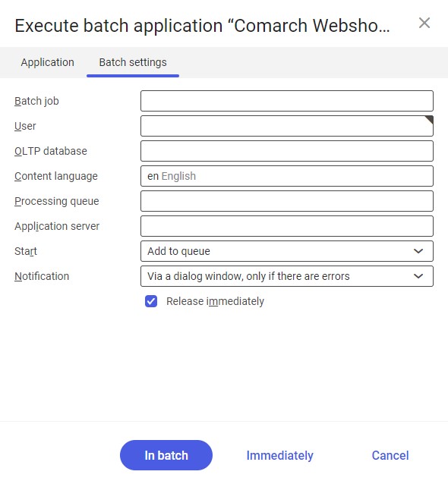Focus the Application server field

click(x=287, y=226)
